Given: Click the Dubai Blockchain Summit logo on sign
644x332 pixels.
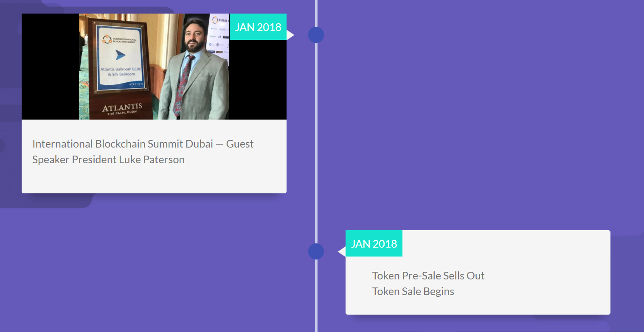Looking at the screenshot, I should (107, 39).
